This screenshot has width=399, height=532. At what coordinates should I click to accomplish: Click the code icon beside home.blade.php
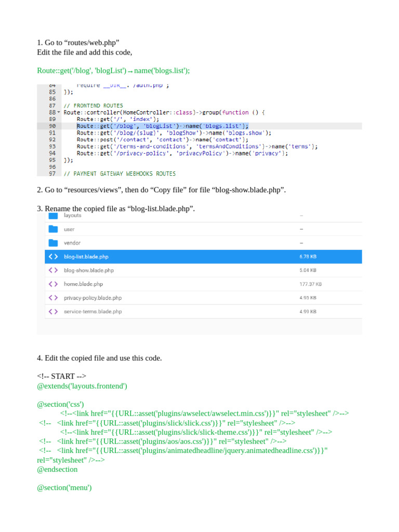[x=54, y=284]
